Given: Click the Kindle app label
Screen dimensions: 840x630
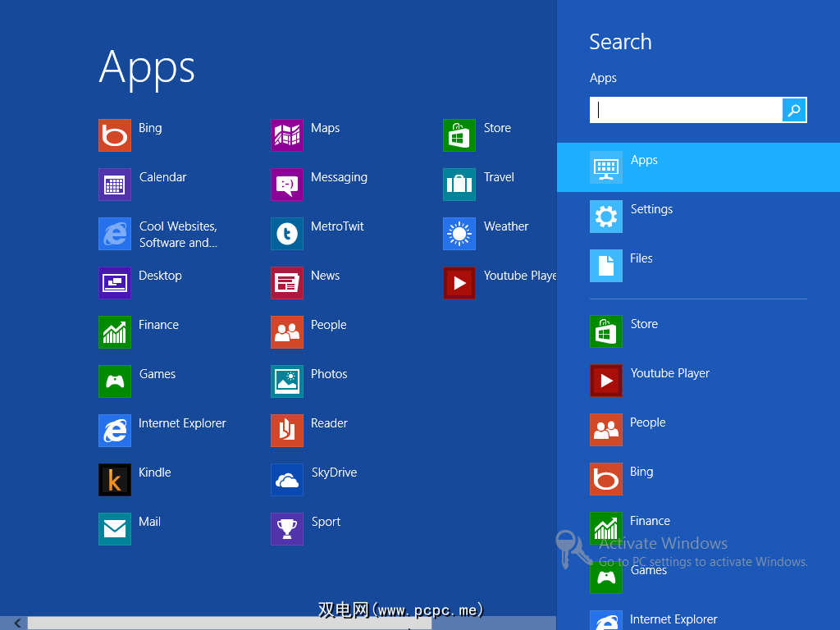Looking at the screenshot, I should click(155, 472).
